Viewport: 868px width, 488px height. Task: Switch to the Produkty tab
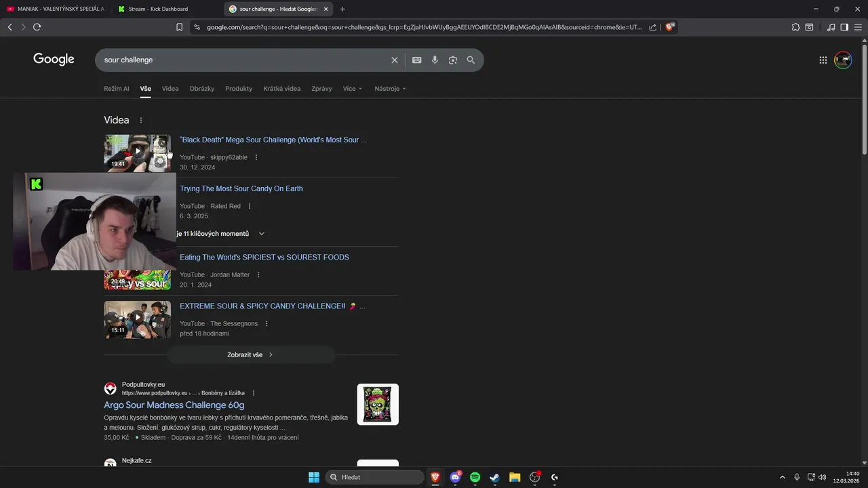tap(239, 89)
